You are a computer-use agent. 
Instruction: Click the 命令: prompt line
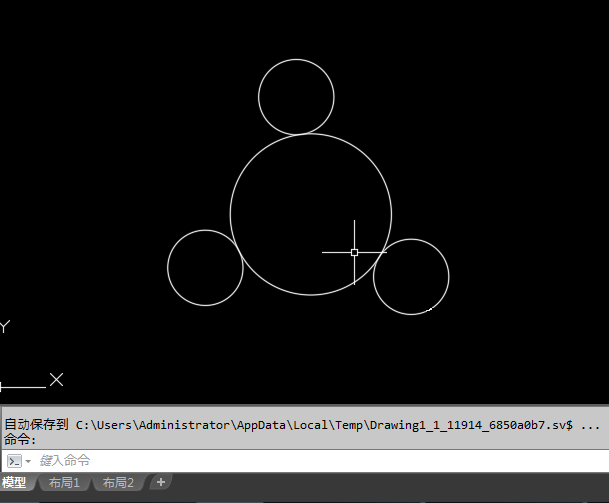pos(20,440)
